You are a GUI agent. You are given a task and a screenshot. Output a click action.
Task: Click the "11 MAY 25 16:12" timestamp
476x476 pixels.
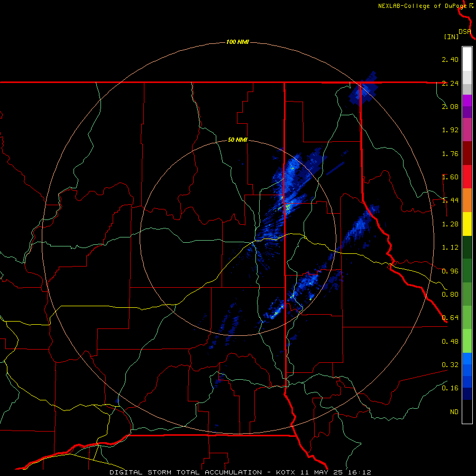pyautogui.click(x=336, y=472)
